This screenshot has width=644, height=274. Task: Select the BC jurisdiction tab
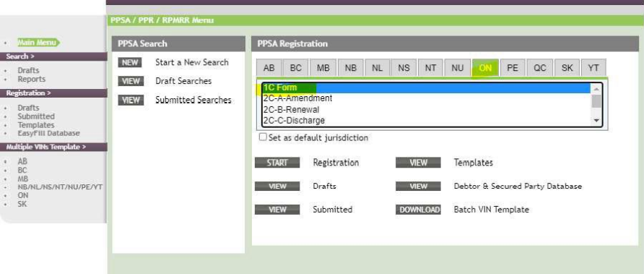coord(296,68)
